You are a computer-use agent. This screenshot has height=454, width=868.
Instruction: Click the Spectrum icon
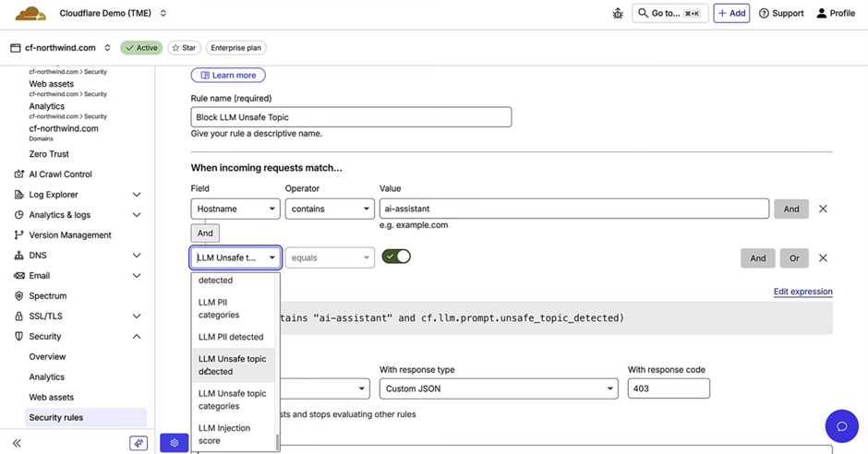coord(18,296)
